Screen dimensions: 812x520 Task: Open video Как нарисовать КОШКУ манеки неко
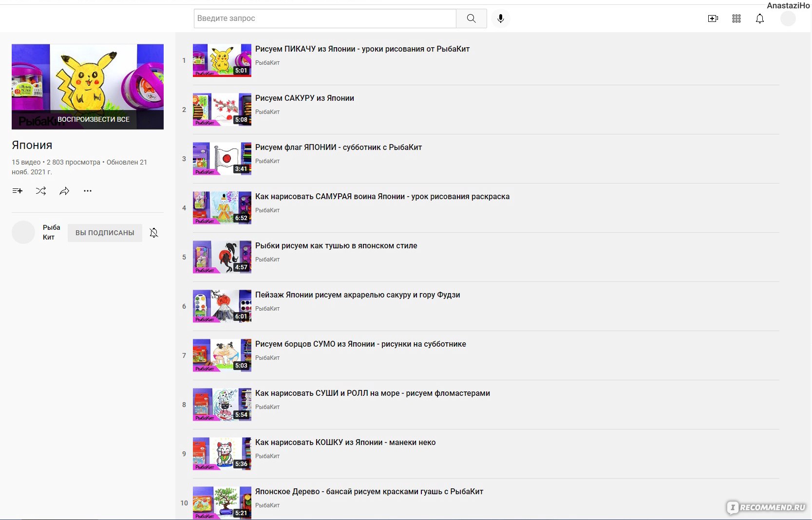point(345,442)
